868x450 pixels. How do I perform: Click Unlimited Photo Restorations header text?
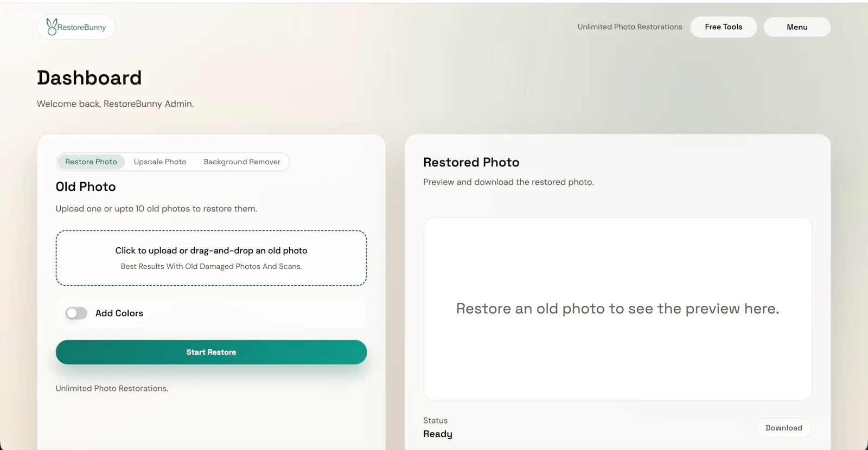(x=630, y=27)
